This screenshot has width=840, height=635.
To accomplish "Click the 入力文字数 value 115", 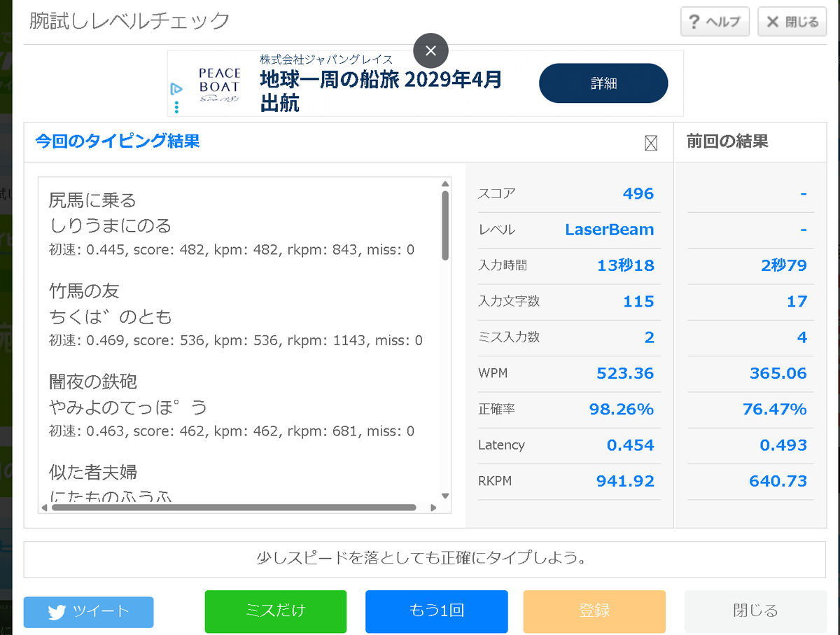I will coord(638,302).
